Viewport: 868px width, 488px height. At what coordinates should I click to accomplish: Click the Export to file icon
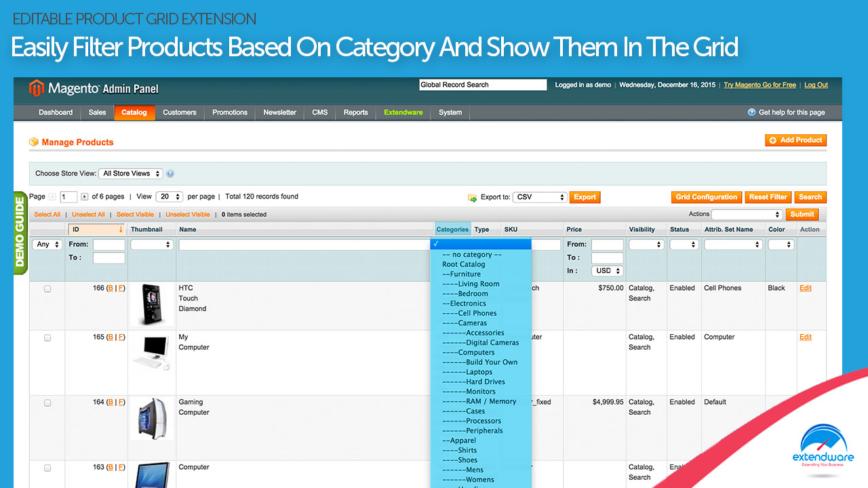click(472, 198)
